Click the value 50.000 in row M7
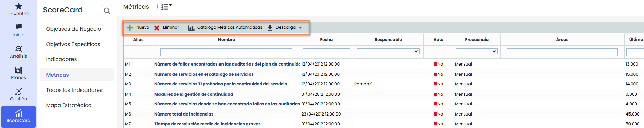Screen dimensions: 644x128 pos(633,124)
